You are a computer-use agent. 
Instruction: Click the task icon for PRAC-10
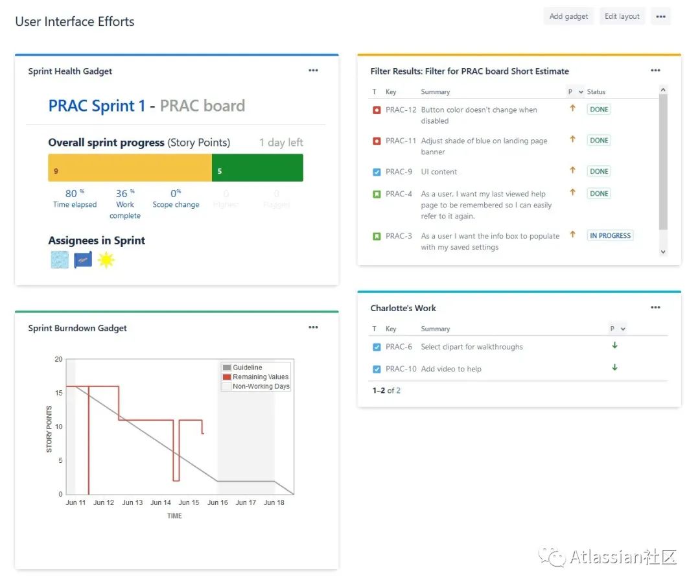(x=377, y=370)
